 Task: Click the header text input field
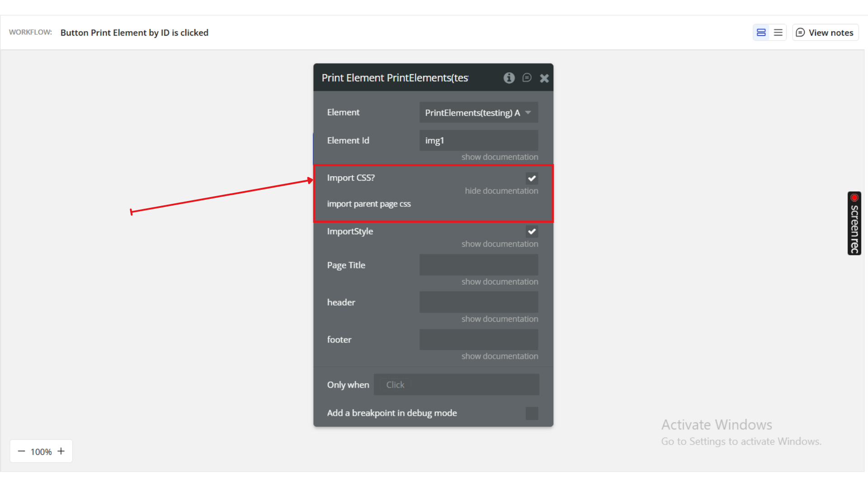point(478,302)
